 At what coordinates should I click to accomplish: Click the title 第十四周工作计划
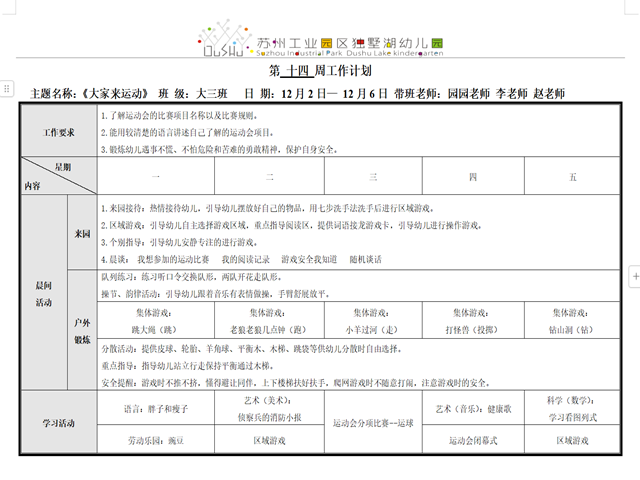pyautogui.click(x=320, y=71)
